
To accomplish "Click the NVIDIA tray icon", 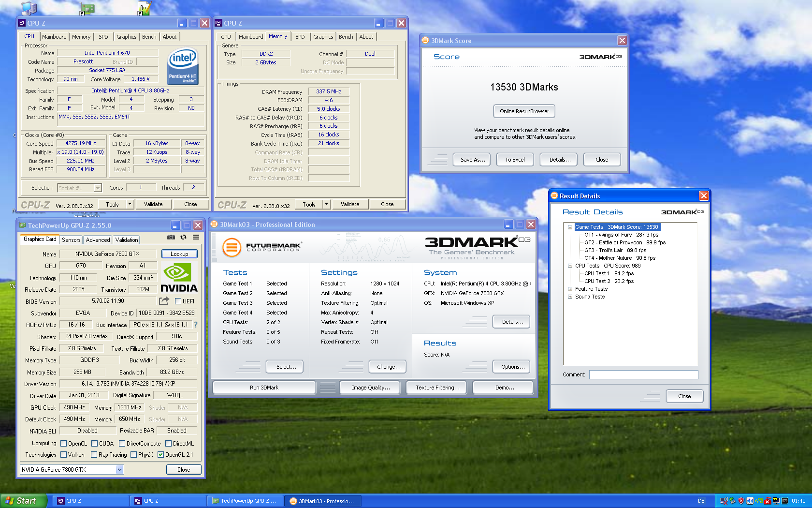I will [x=759, y=501].
